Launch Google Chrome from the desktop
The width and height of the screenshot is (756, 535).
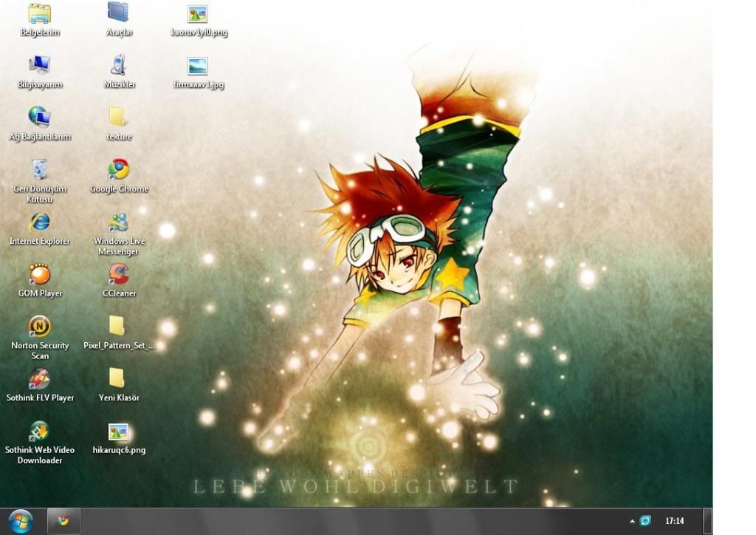click(118, 169)
